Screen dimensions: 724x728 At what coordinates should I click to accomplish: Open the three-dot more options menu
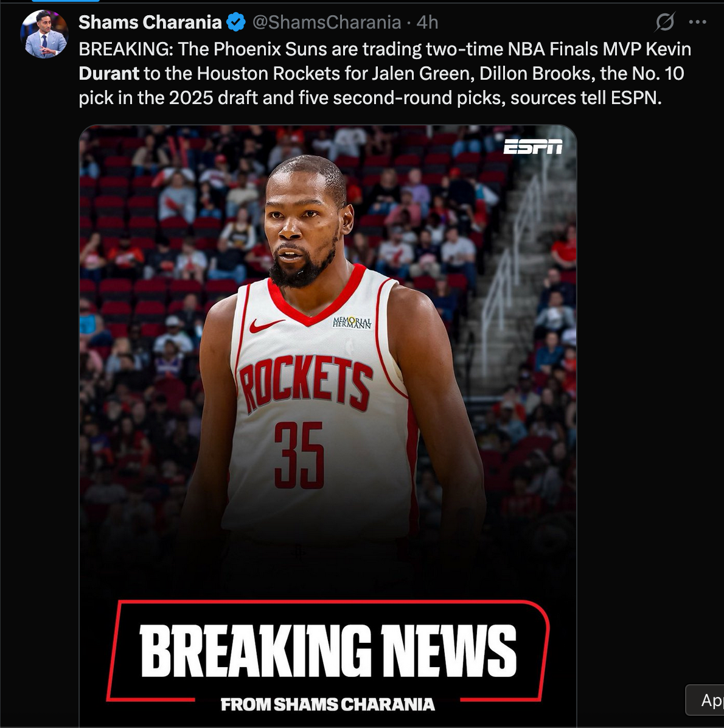(698, 22)
